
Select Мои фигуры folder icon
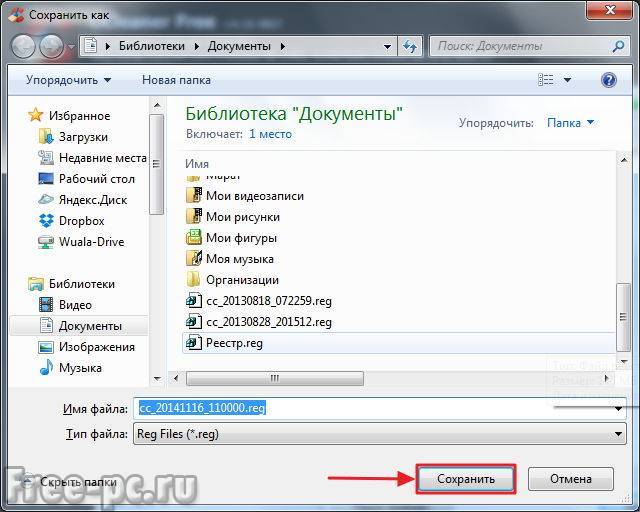(x=193, y=238)
